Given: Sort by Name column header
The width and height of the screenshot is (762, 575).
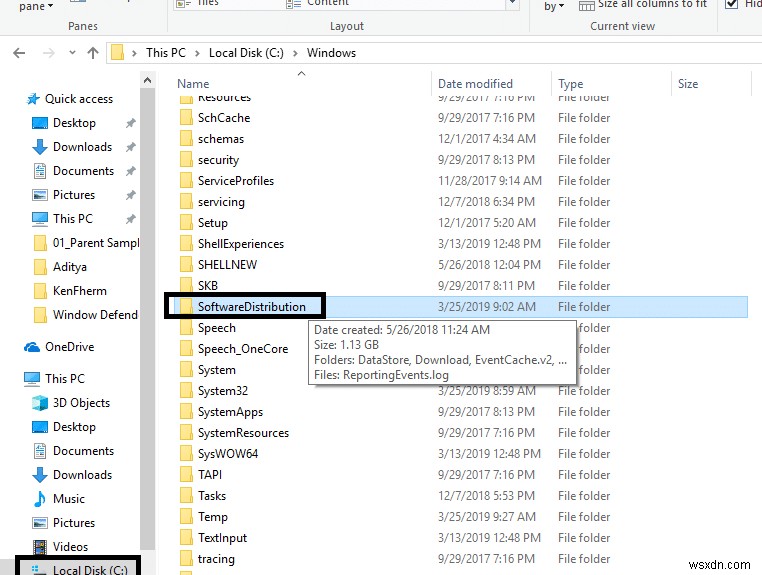Looking at the screenshot, I should coord(193,84).
